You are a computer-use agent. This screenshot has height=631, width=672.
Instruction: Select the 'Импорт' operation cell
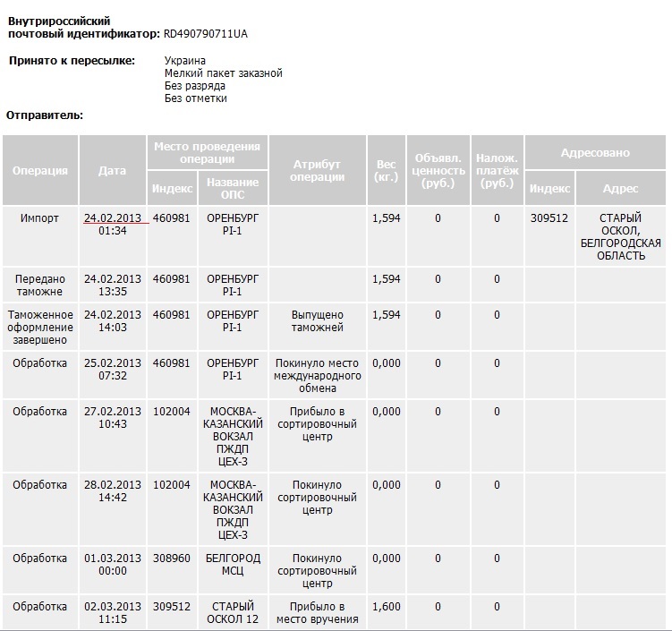40,218
